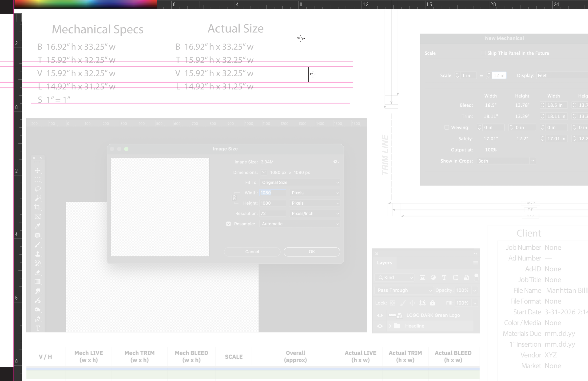This screenshot has height=381, width=588.
Task: Select the Brush tool in the toolbar
Action: 38,245
